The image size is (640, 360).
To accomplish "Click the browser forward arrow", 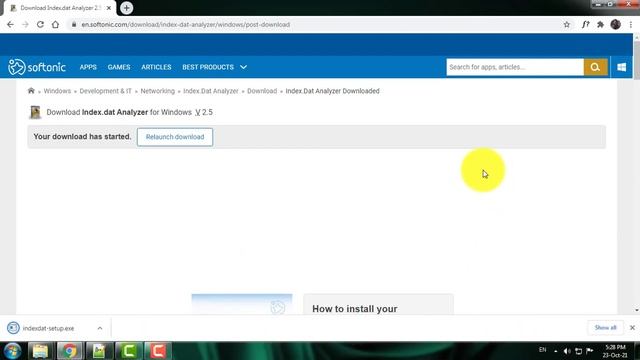I will pos(25,24).
